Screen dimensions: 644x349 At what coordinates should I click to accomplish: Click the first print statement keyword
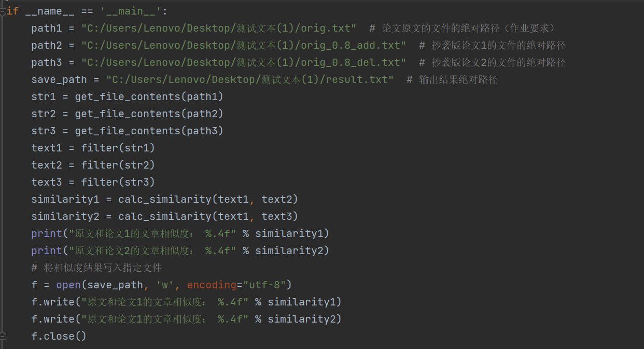pos(46,233)
